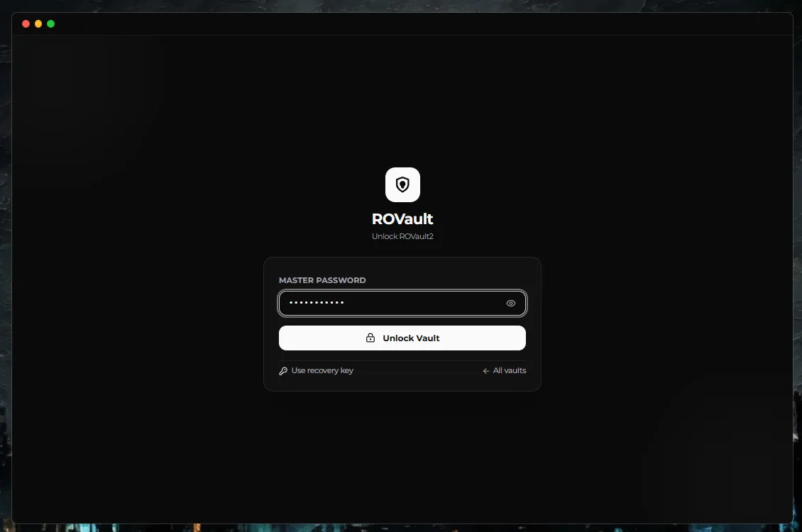Close the ROVault window with red button
Viewport: 802px width, 532px height.
26,23
